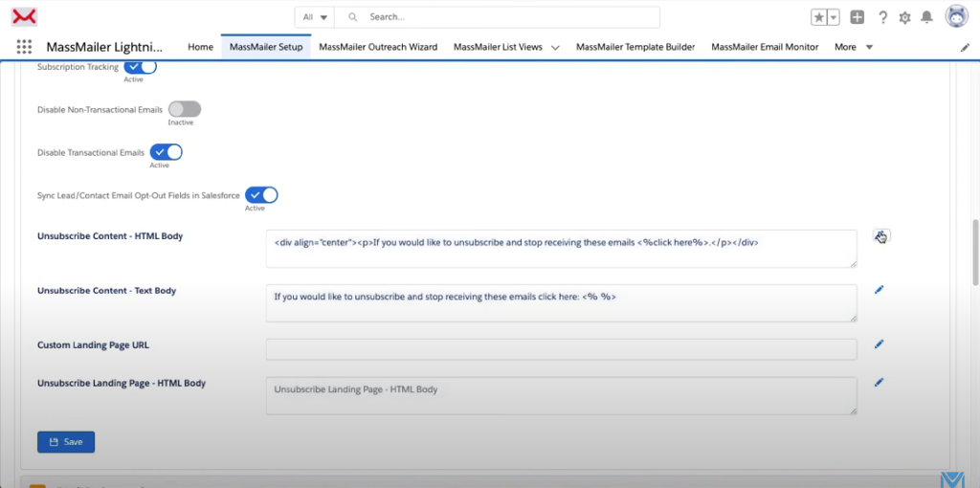
Task: Click the Save button
Action: point(66,442)
